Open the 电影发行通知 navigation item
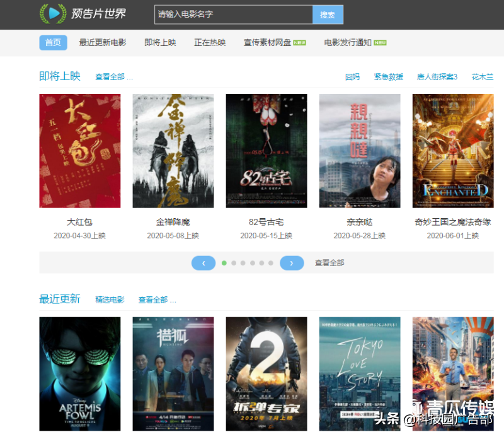Image resolution: width=504 pixels, height=437 pixels. click(348, 42)
